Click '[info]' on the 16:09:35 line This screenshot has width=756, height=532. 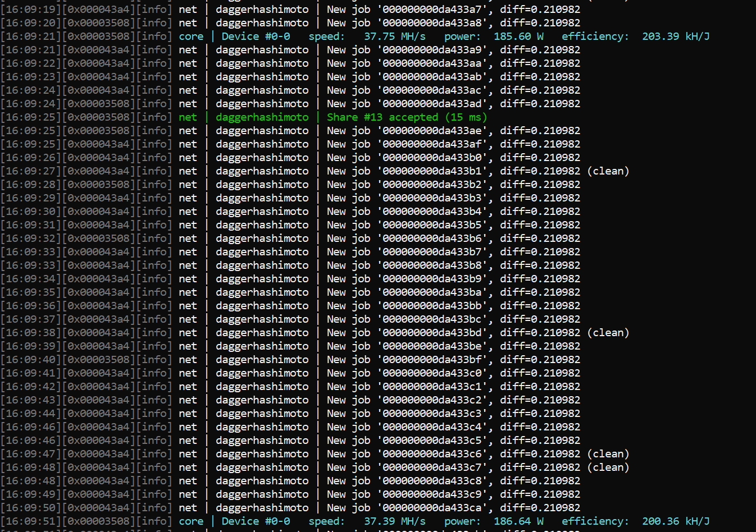pos(154,292)
